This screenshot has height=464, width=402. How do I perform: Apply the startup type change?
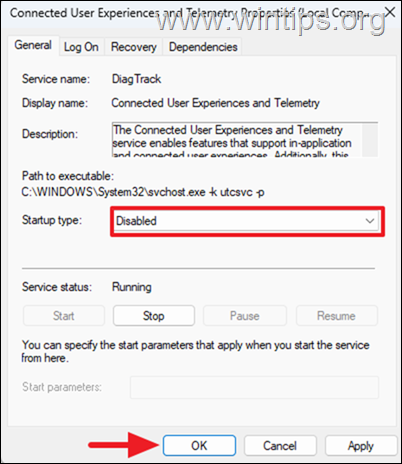[361, 446]
